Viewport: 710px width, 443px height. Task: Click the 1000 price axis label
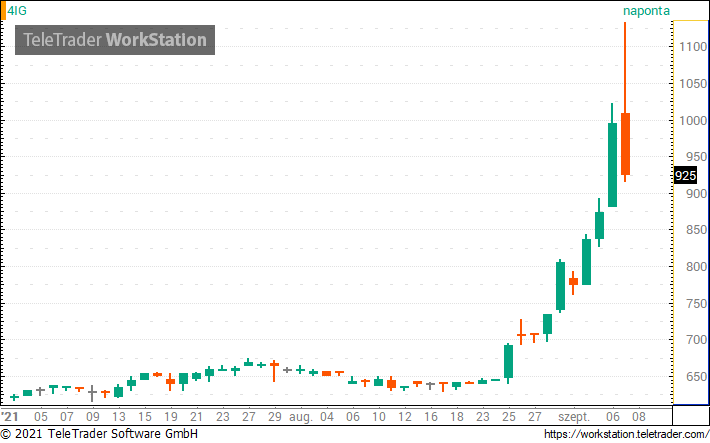pyautogui.click(x=693, y=120)
